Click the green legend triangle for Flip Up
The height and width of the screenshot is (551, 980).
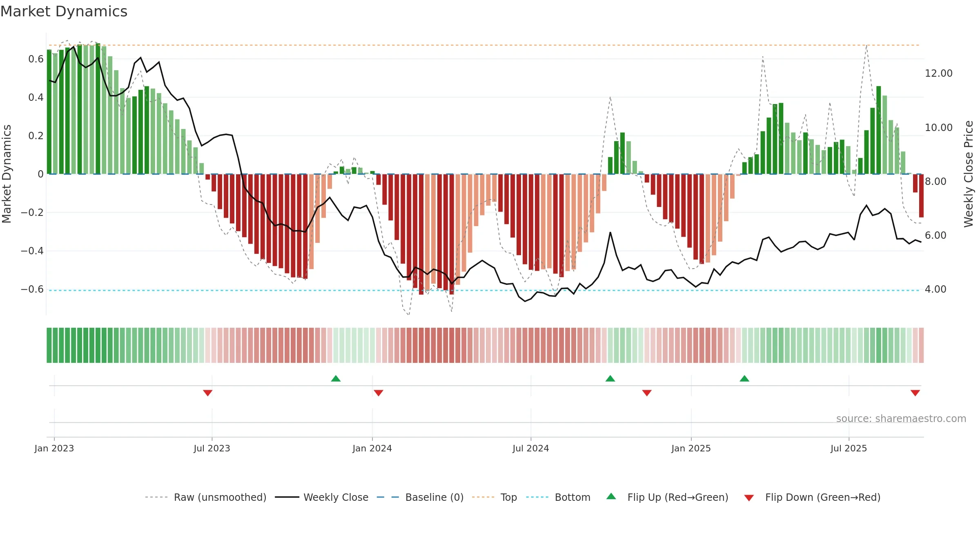coord(611,496)
